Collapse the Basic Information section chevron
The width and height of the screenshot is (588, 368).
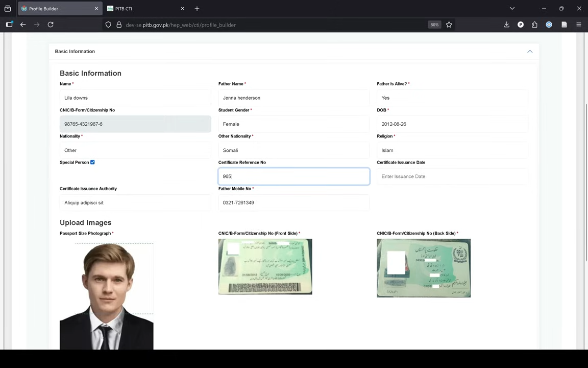pyautogui.click(x=529, y=52)
